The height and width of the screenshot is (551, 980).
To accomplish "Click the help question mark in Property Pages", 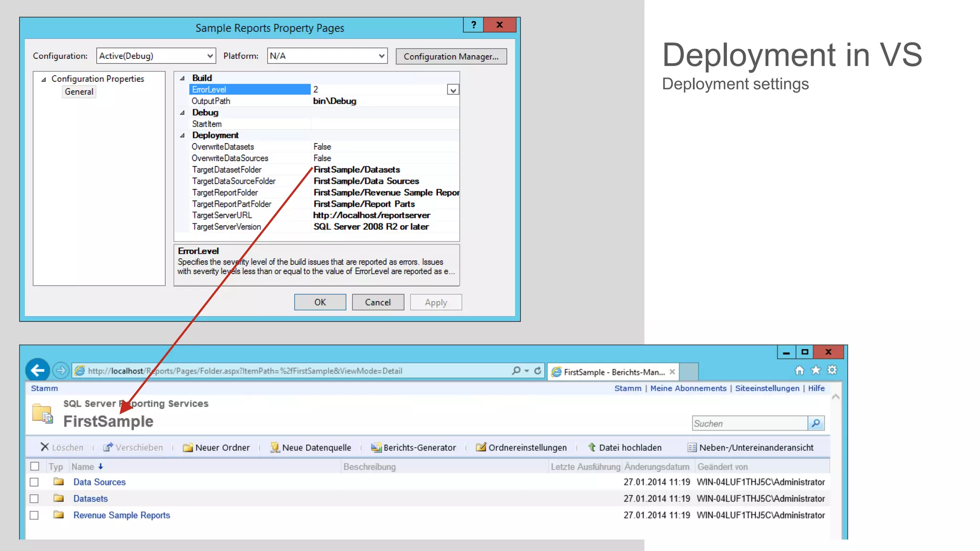I will point(473,25).
